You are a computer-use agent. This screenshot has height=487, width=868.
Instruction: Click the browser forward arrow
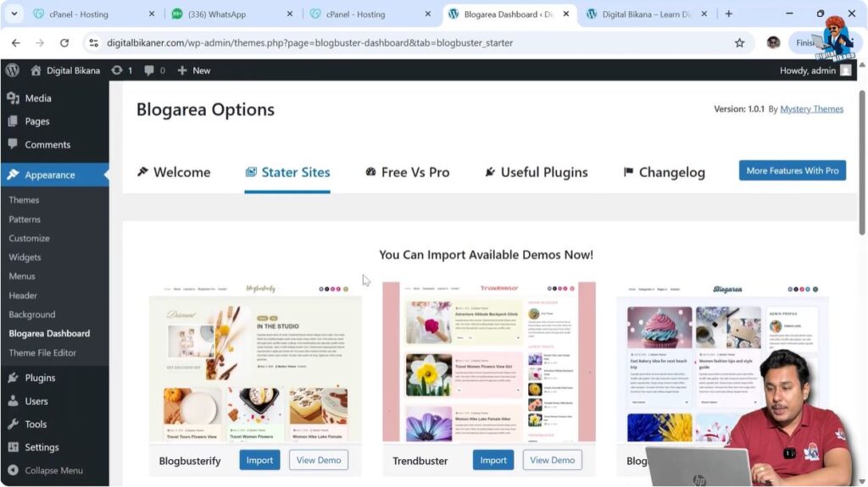tap(40, 42)
